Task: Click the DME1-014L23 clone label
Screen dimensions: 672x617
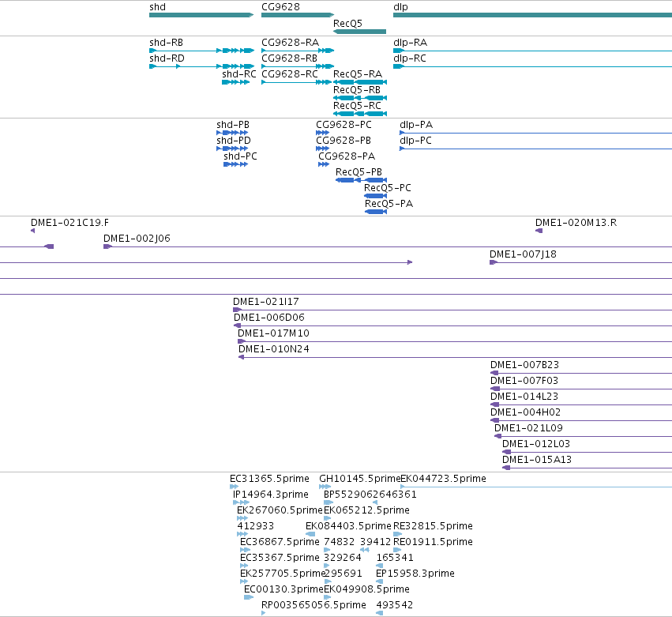Action: tap(524, 397)
